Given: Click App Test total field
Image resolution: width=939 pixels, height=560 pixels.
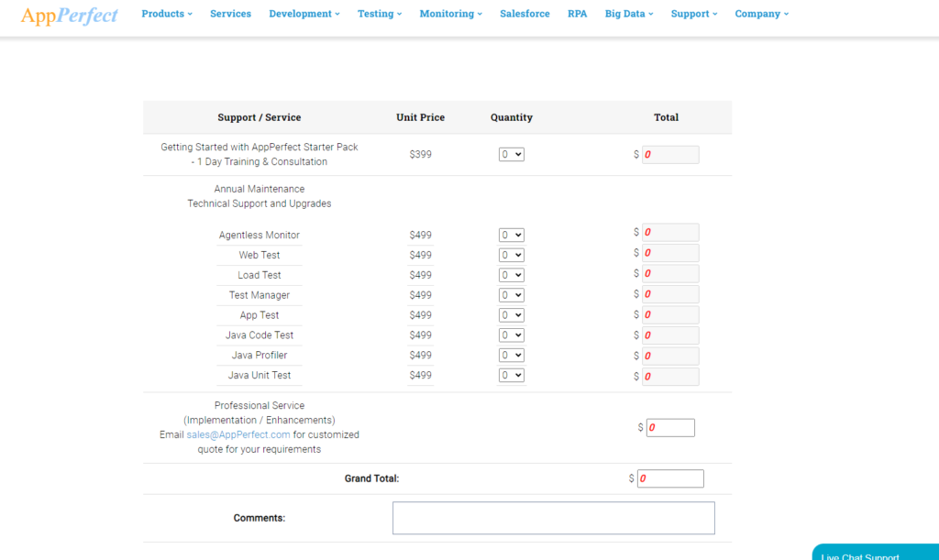Looking at the screenshot, I should [x=670, y=314].
